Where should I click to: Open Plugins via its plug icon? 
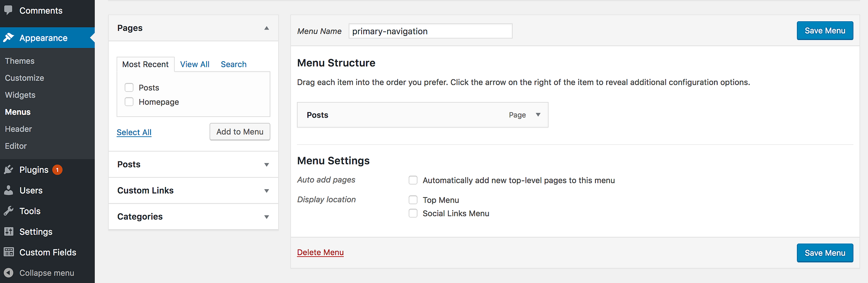(x=9, y=170)
